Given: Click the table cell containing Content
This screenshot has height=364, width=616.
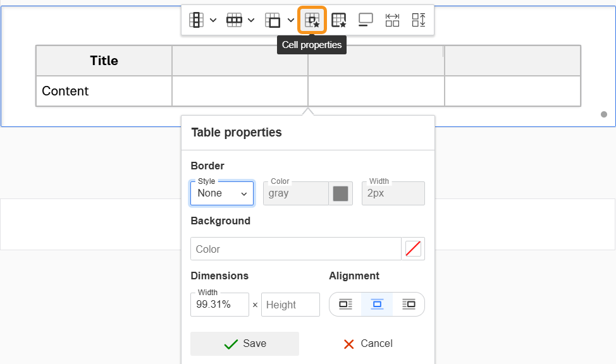Looking at the screenshot, I should (x=104, y=91).
